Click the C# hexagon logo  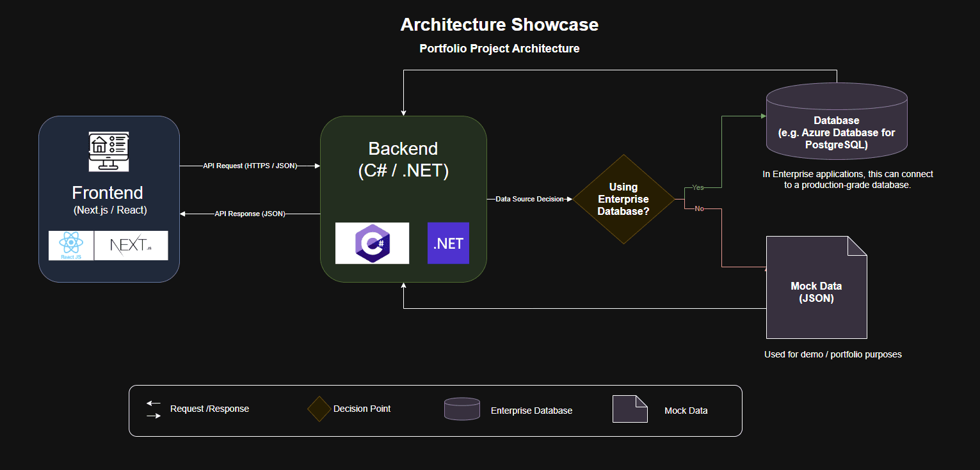(372, 243)
